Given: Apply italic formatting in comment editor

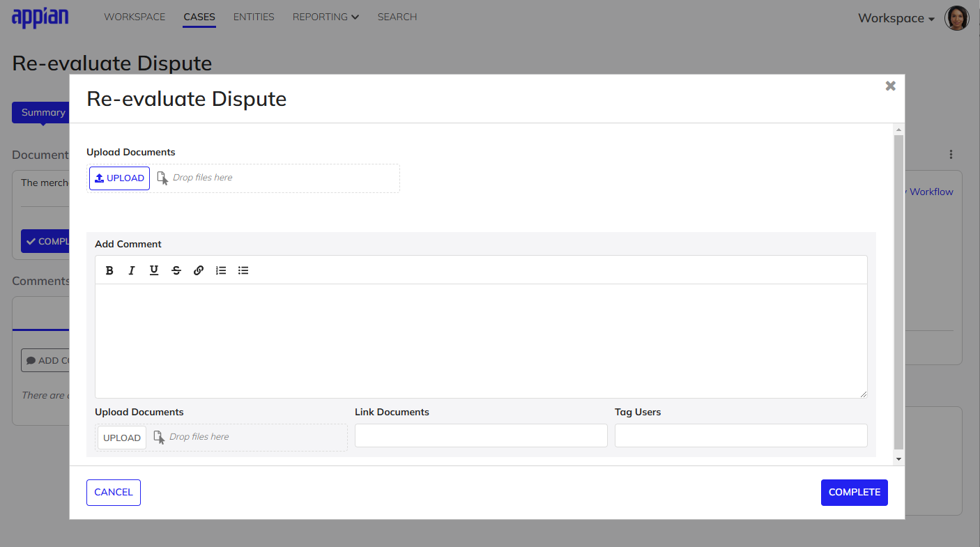Looking at the screenshot, I should coord(131,270).
